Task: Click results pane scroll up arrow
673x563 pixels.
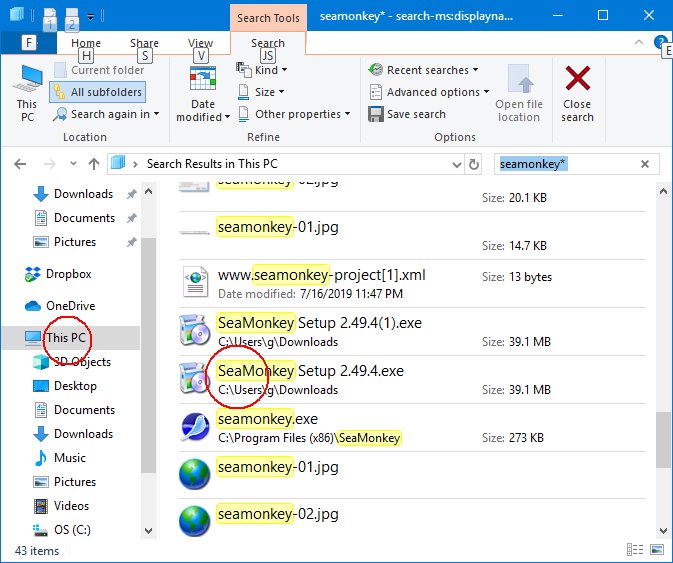Action: tap(663, 191)
